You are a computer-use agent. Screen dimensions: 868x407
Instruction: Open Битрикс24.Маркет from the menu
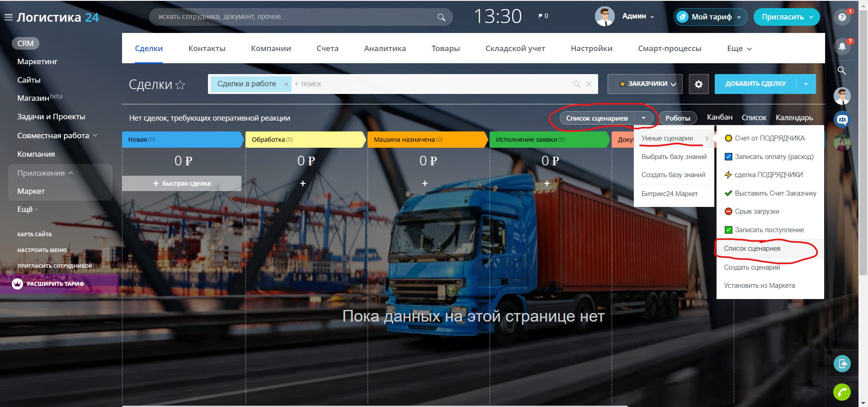tap(674, 194)
